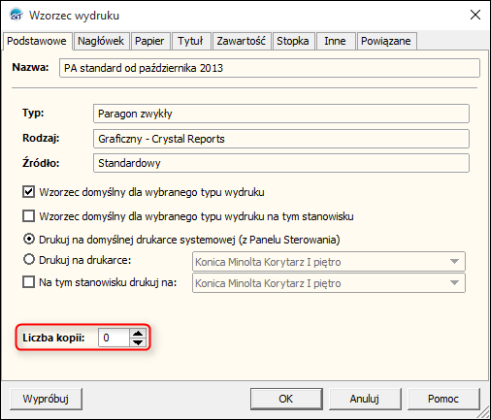491x420 pixels.
Task: Click the Źródło field showing Standardowy
Action: [x=281, y=163]
